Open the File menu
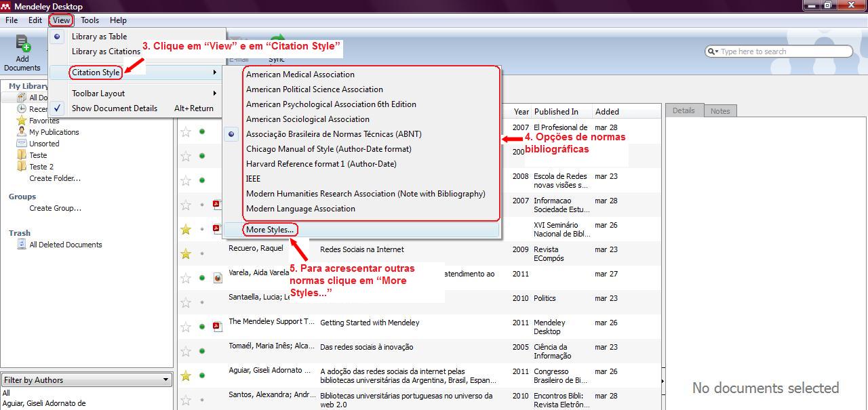Screen dimensions: 868x410 click(12, 20)
